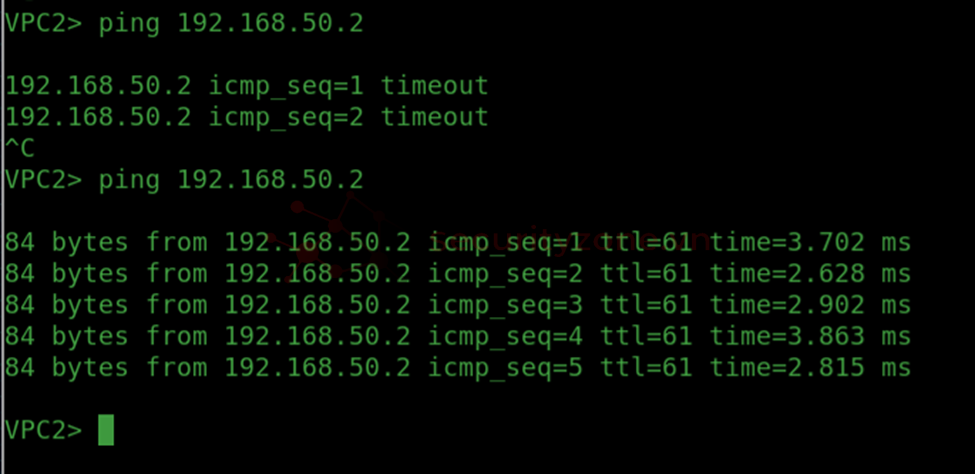Screen dimensions: 975x474
Task: Click the reply line with time=2.628 ms
Action: pos(458,274)
